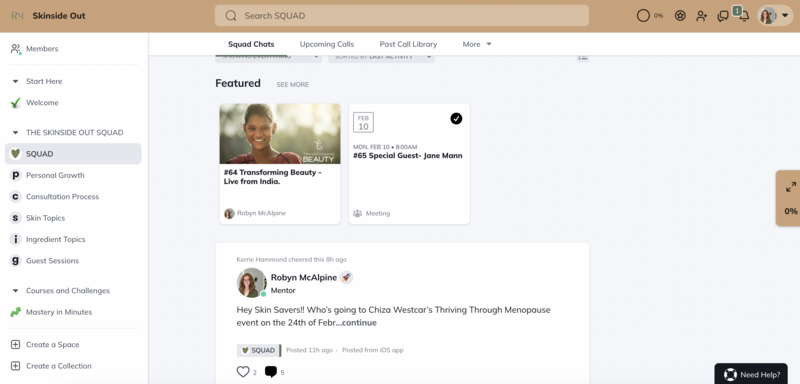This screenshot has height=384, width=800.
Task: Click the 'g' Guest Sessions icon
Action: click(15, 261)
